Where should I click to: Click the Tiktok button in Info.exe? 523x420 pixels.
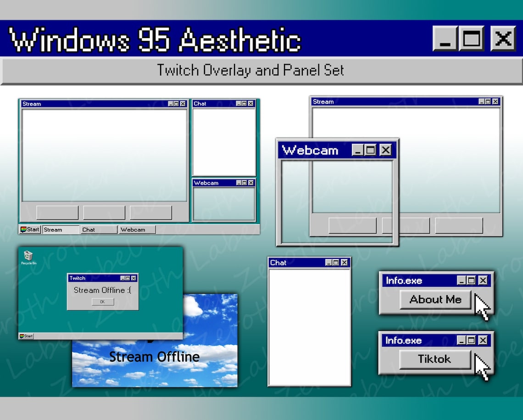[434, 359]
